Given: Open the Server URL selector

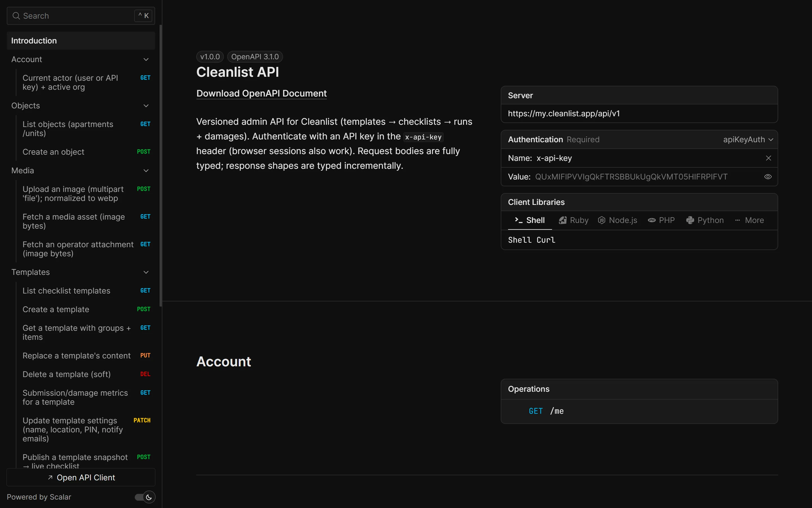Looking at the screenshot, I should 639,113.
